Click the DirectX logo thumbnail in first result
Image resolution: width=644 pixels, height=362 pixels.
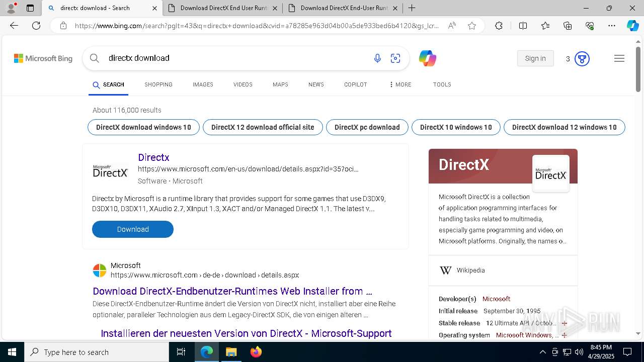(110, 171)
